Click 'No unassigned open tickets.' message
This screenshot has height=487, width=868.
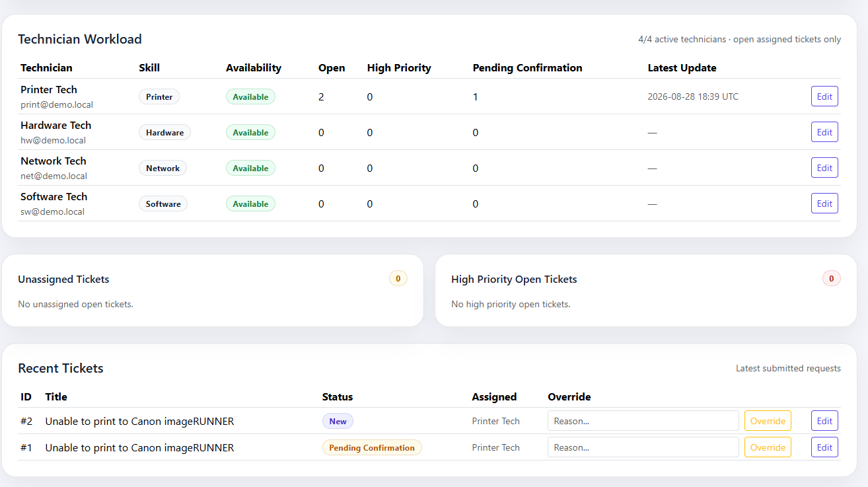click(x=75, y=304)
